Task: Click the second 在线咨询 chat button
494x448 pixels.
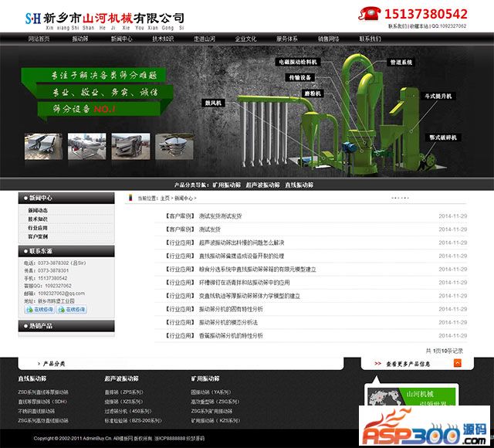Action: [72, 309]
